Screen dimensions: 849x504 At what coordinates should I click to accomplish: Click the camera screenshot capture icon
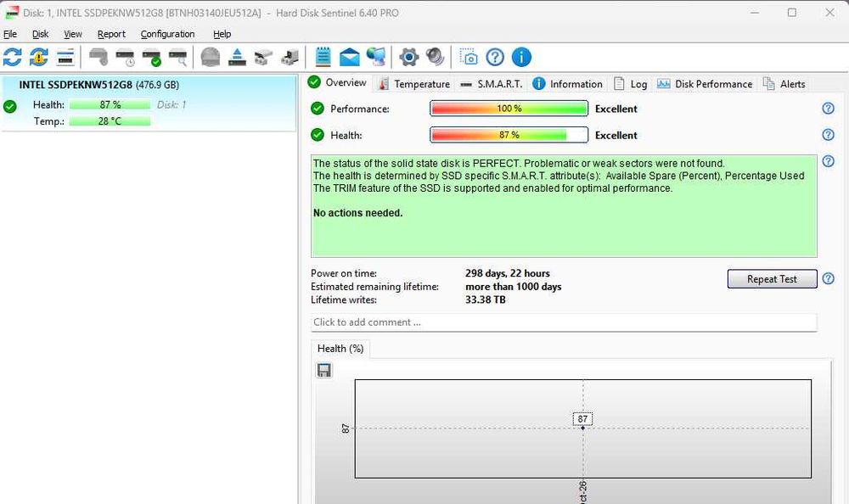point(469,57)
